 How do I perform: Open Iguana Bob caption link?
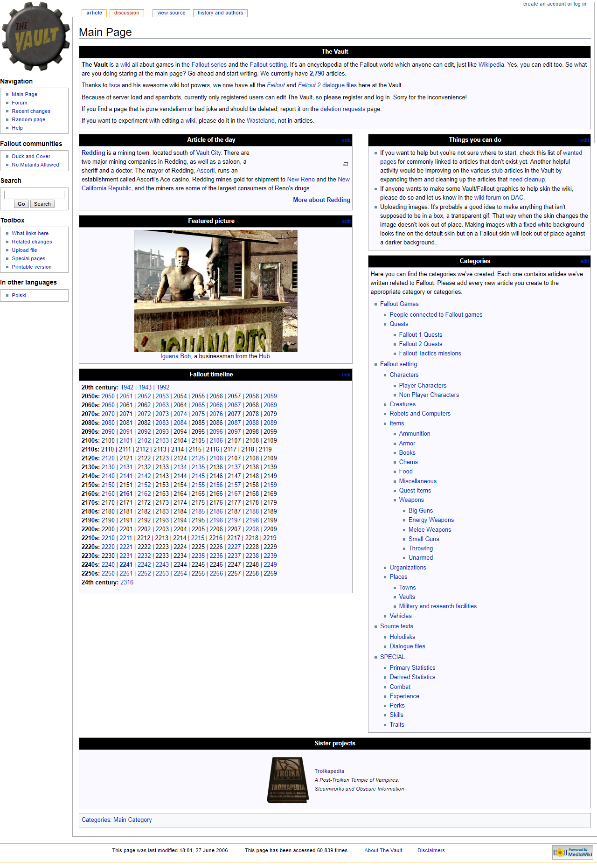[x=176, y=356]
